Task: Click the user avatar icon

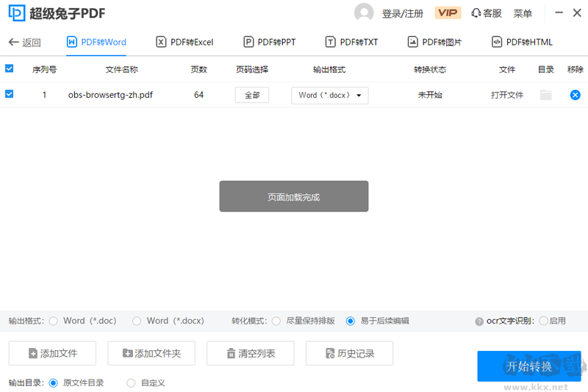Action: pos(364,13)
